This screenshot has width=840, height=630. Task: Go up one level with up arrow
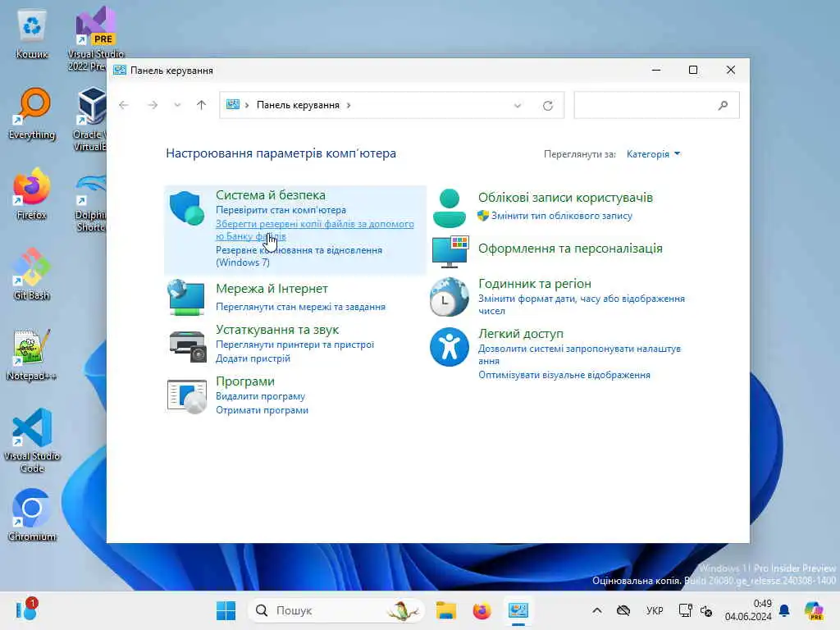pos(202,105)
